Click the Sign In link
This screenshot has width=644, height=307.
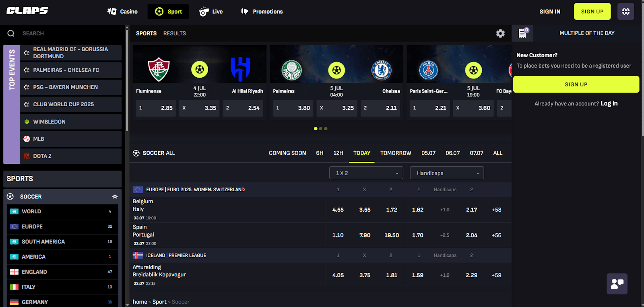point(550,12)
